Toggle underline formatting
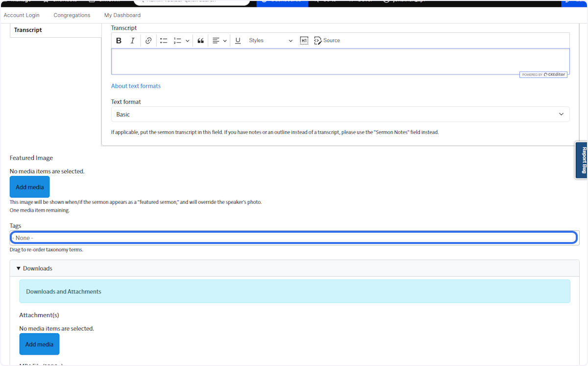Image resolution: width=588 pixels, height=366 pixels. [x=238, y=41]
